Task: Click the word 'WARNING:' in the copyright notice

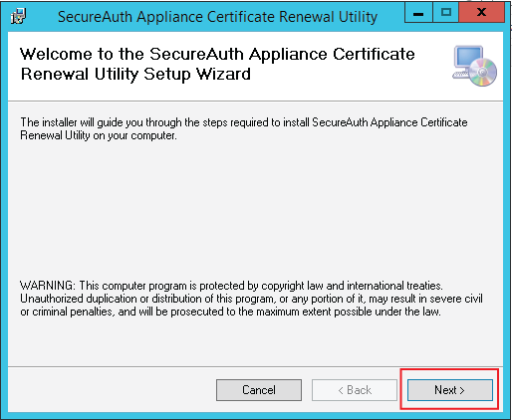Action: tap(48, 286)
